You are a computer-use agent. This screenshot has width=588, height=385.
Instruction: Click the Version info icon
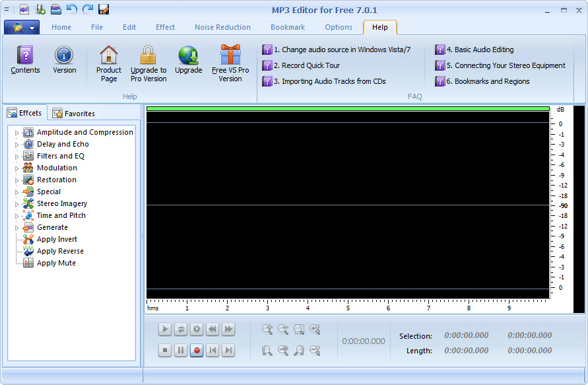coord(64,59)
